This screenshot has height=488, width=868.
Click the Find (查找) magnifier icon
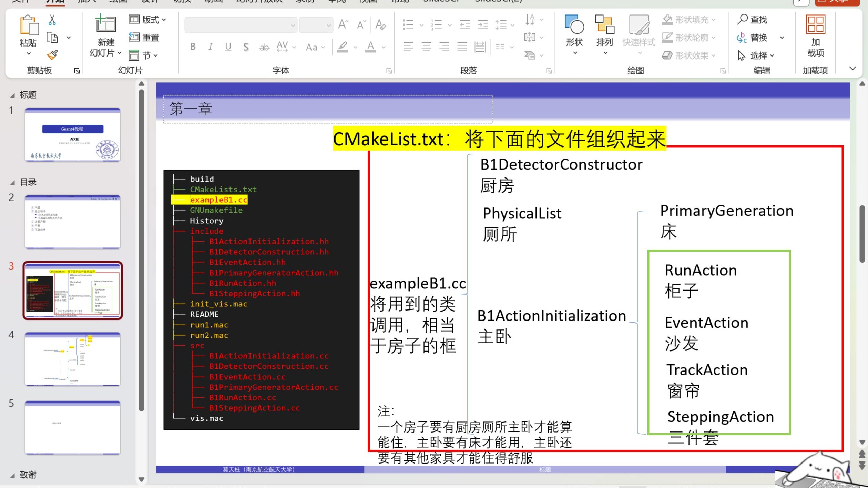(x=743, y=19)
